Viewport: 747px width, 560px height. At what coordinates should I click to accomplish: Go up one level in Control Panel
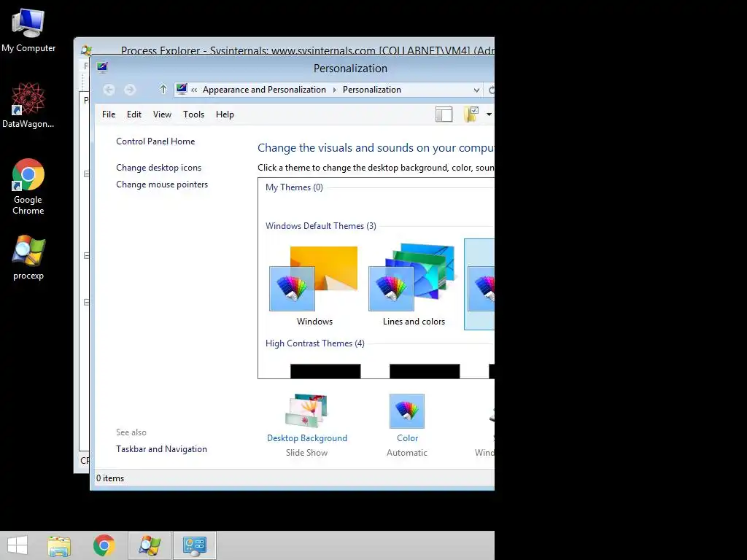click(x=163, y=90)
